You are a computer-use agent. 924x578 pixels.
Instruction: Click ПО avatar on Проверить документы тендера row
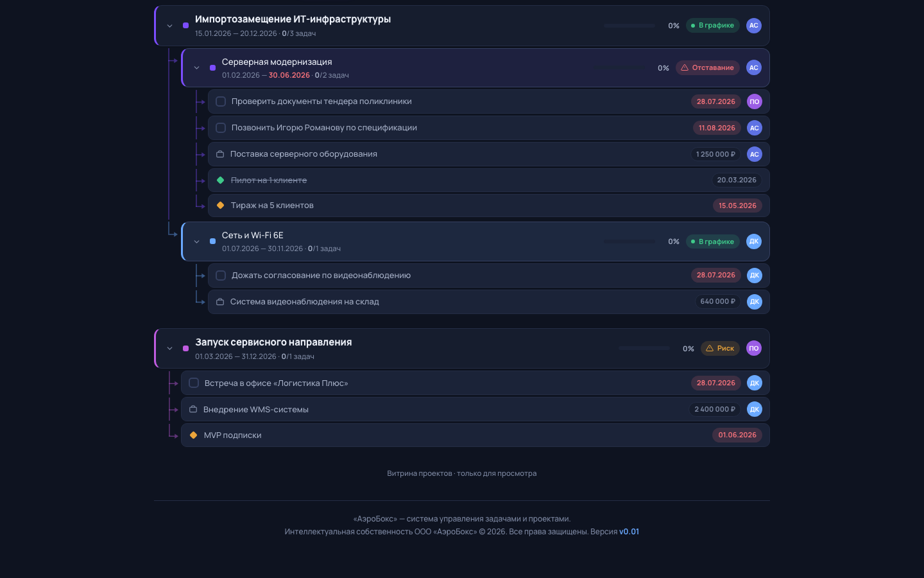click(x=755, y=101)
